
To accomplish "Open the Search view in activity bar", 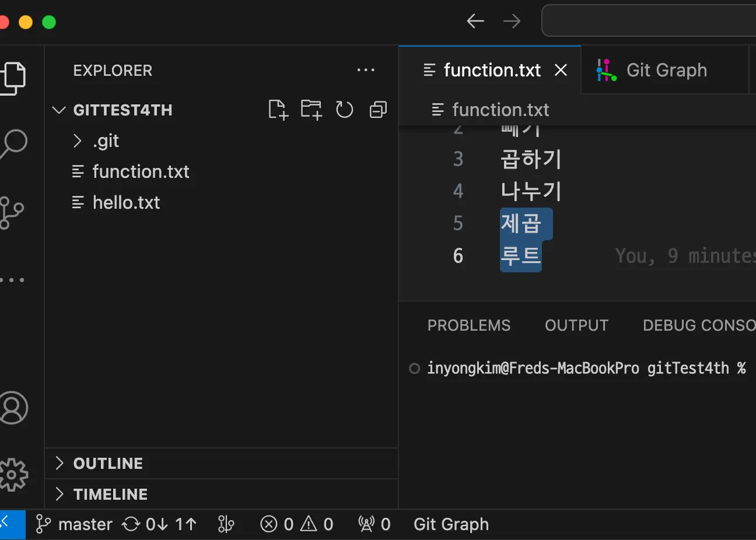I will tap(14, 143).
